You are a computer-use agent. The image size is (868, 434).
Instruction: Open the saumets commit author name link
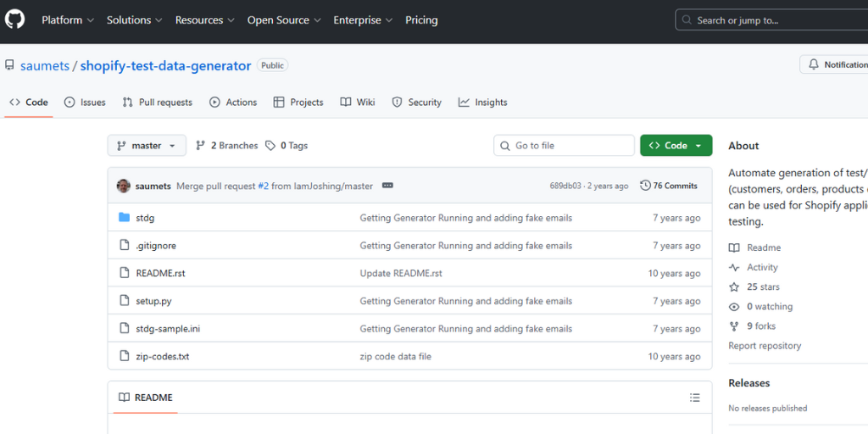[153, 186]
